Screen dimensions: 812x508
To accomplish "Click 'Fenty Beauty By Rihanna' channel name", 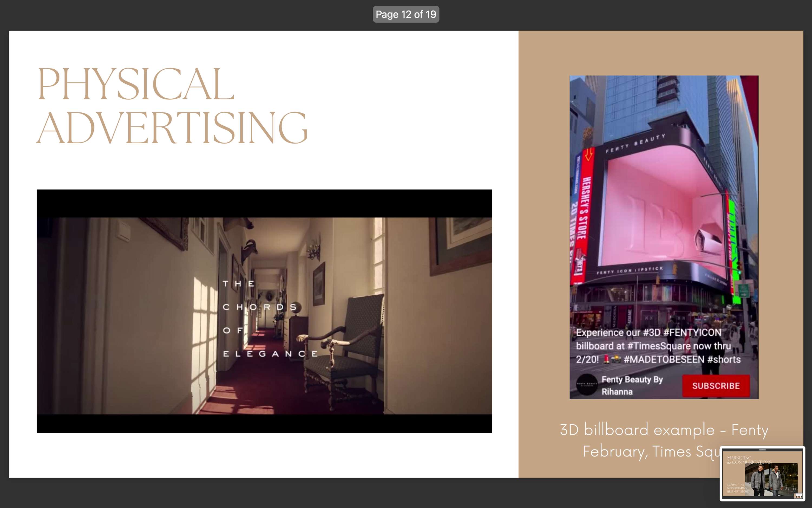I will coord(632,385).
